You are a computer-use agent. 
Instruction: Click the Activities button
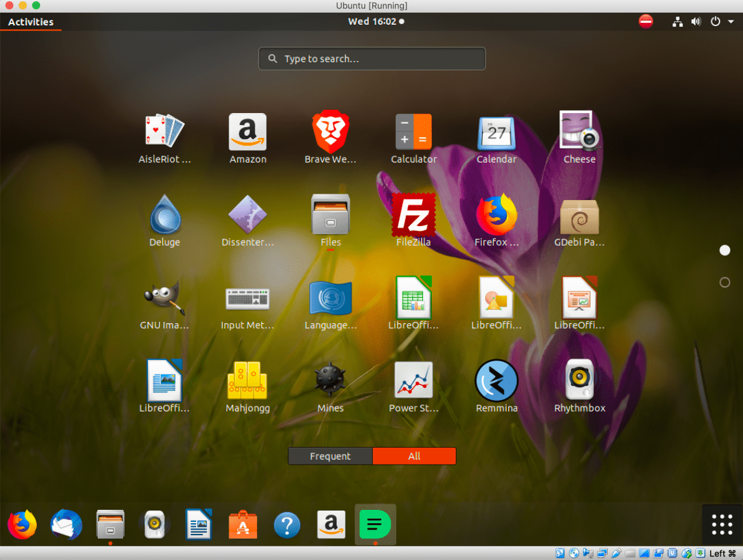pos(31,22)
